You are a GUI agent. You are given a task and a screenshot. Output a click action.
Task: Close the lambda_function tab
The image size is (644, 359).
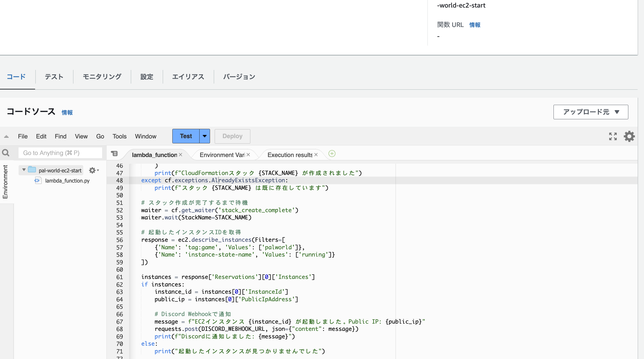pyautogui.click(x=180, y=155)
